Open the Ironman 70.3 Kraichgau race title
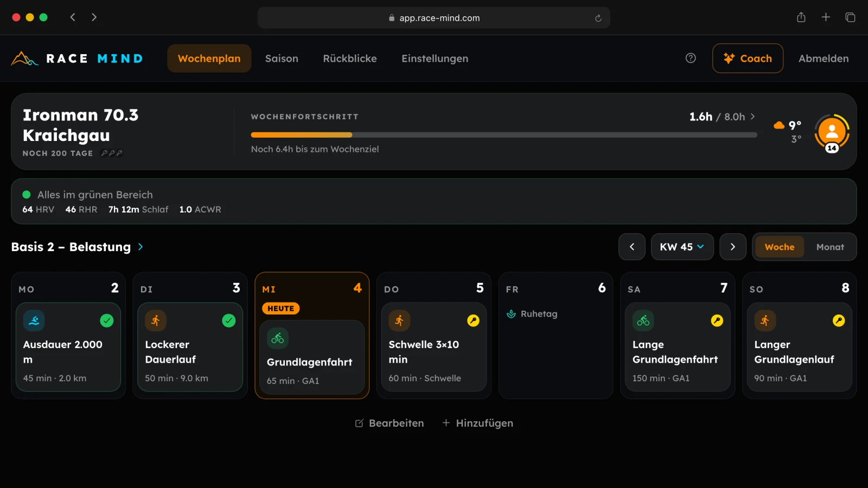Viewport: 868px width, 488px height. coord(81,125)
